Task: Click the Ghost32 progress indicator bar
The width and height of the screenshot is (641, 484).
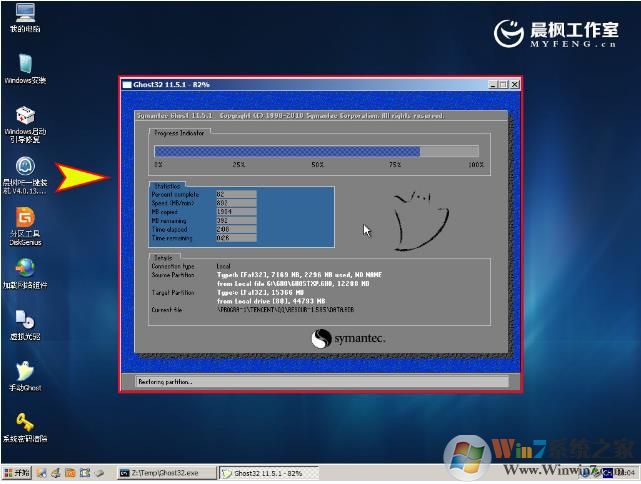Action: tap(317, 151)
